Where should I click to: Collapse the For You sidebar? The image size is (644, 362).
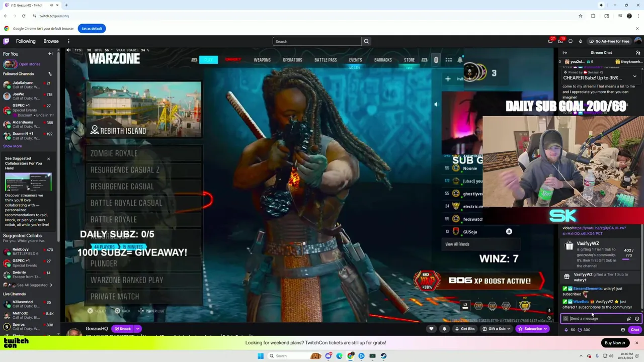point(50,54)
